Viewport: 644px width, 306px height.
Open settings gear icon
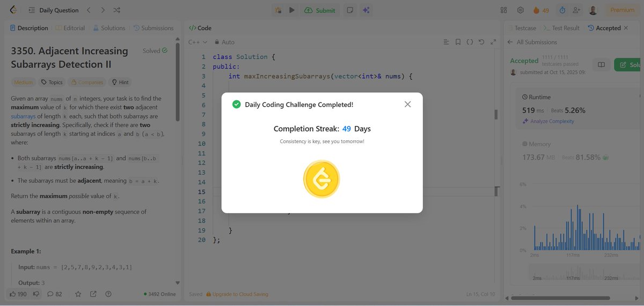pos(520,10)
